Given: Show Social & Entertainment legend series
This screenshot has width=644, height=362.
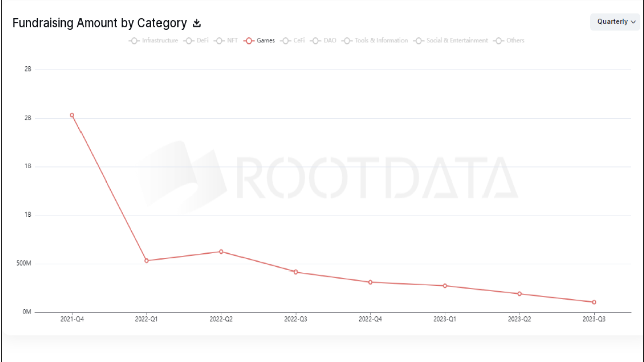Looking at the screenshot, I should [451, 41].
